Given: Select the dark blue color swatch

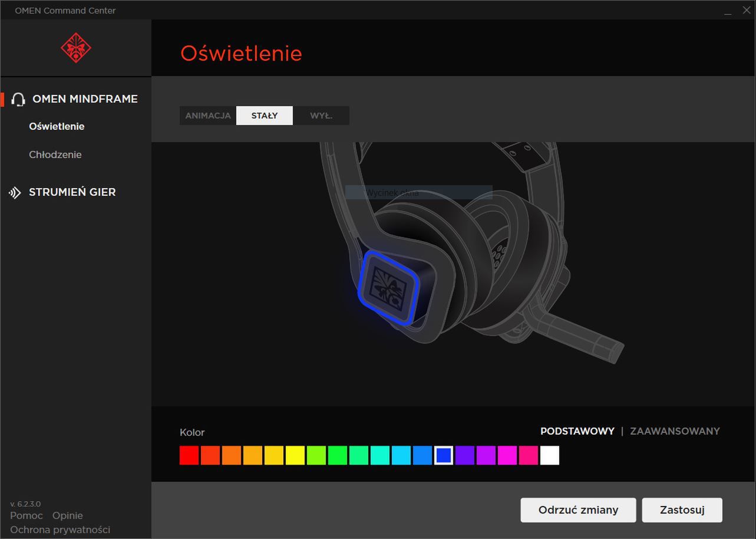Looking at the screenshot, I should pyautogui.click(x=443, y=455).
